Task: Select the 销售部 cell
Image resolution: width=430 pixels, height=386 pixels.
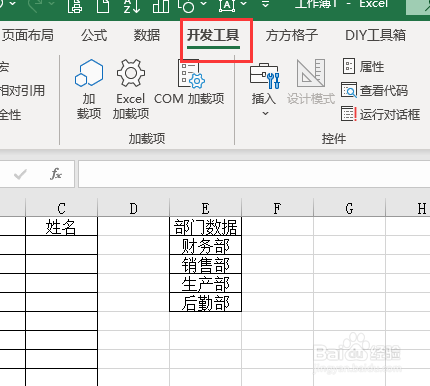Action: coord(205,265)
